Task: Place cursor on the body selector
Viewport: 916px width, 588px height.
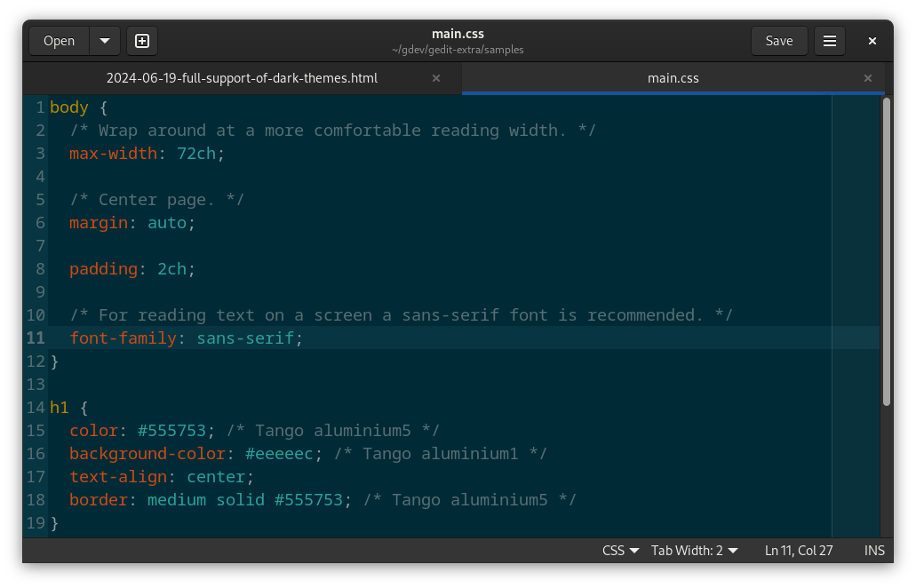Action: point(69,107)
